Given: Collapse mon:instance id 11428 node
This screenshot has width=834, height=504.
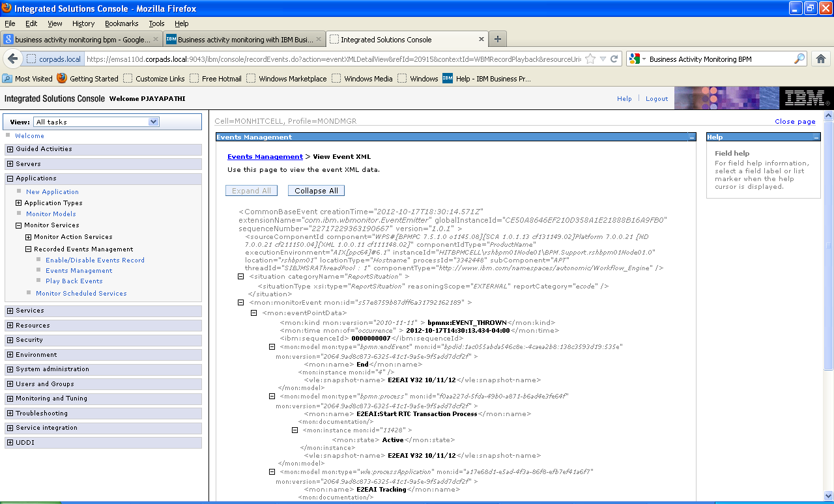Looking at the screenshot, I should point(295,430).
